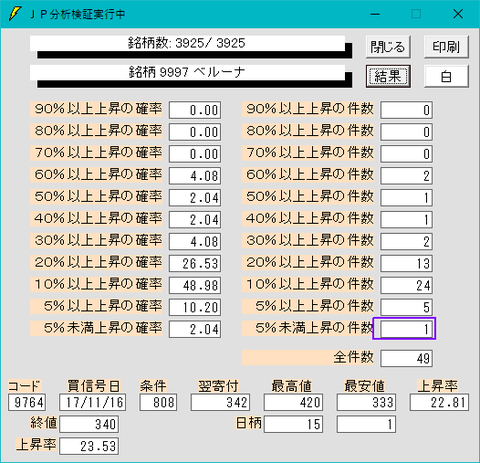
Task: Click the 20%以上上昇の件数 label
Action: tap(308, 263)
